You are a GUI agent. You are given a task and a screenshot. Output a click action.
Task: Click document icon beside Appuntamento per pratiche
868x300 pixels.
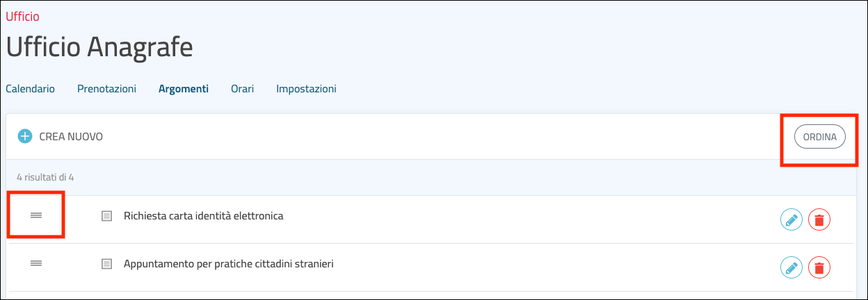click(x=106, y=264)
